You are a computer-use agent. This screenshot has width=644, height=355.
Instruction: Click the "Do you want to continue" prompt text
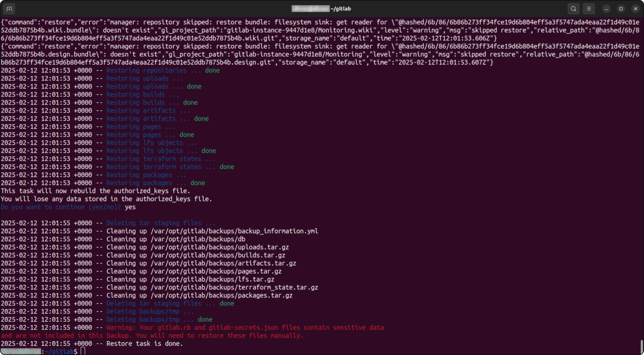[x=61, y=207]
